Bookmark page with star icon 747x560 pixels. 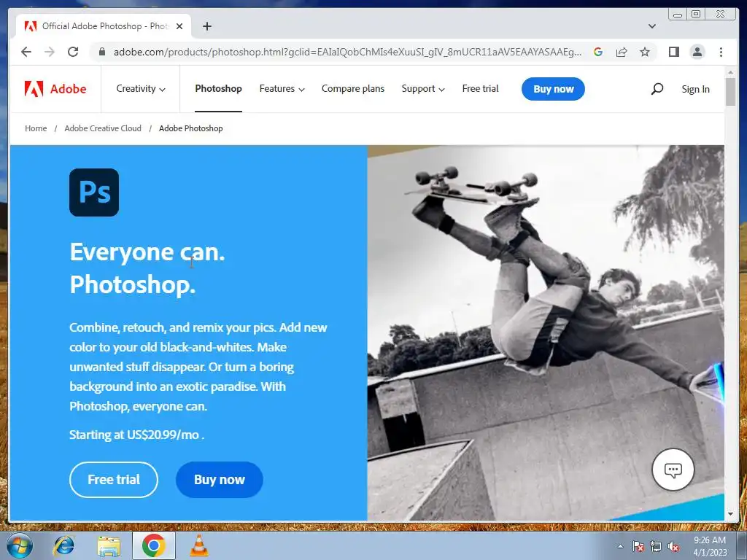click(x=645, y=52)
